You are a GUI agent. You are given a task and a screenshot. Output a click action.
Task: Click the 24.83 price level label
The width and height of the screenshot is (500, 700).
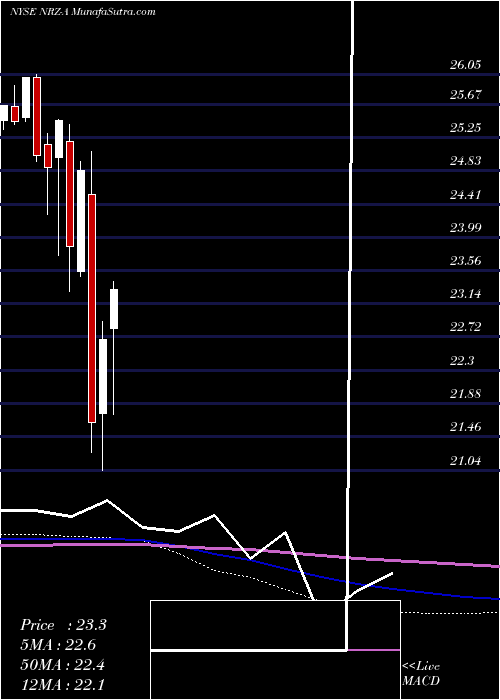pyautogui.click(x=465, y=161)
